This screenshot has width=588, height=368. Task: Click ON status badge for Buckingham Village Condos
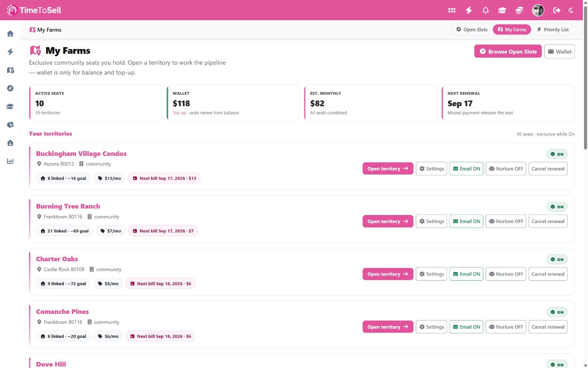pos(557,154)
